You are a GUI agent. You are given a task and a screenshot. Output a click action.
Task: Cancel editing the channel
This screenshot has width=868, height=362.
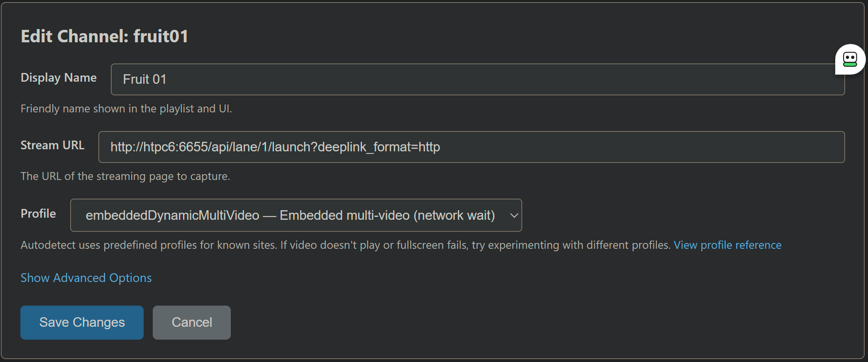[191, 323]
